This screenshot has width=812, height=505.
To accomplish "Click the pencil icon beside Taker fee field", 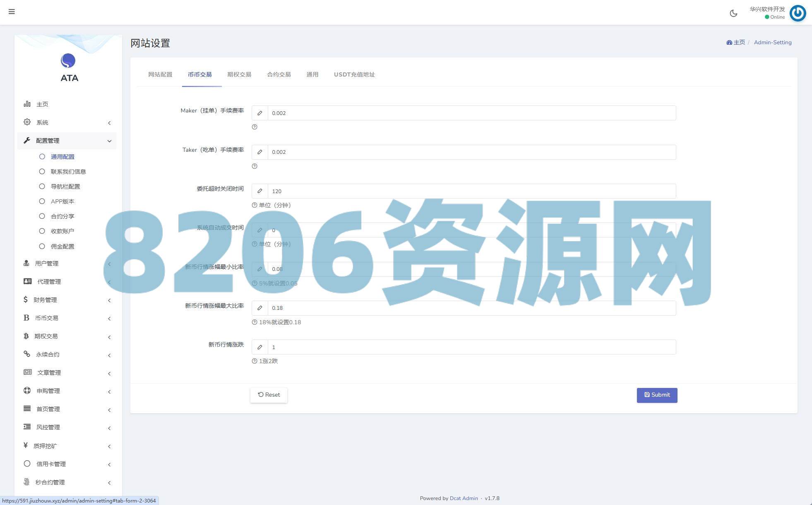I will [x=260, y=152].
